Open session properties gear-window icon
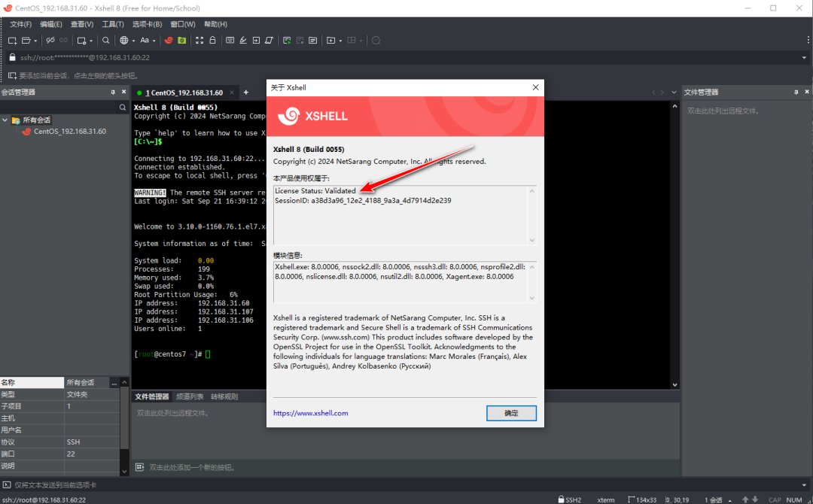Viewport: 813px width, 504px height. (81, 41)
